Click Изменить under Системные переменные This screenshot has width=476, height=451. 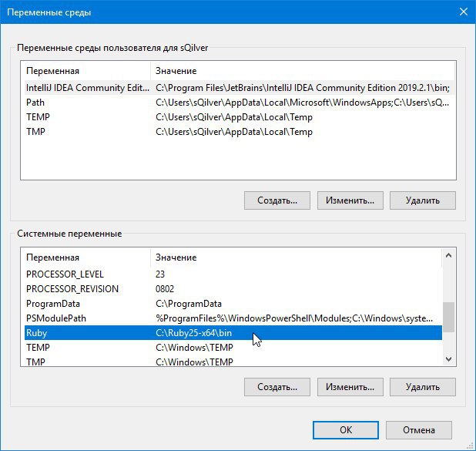(350, 387)
